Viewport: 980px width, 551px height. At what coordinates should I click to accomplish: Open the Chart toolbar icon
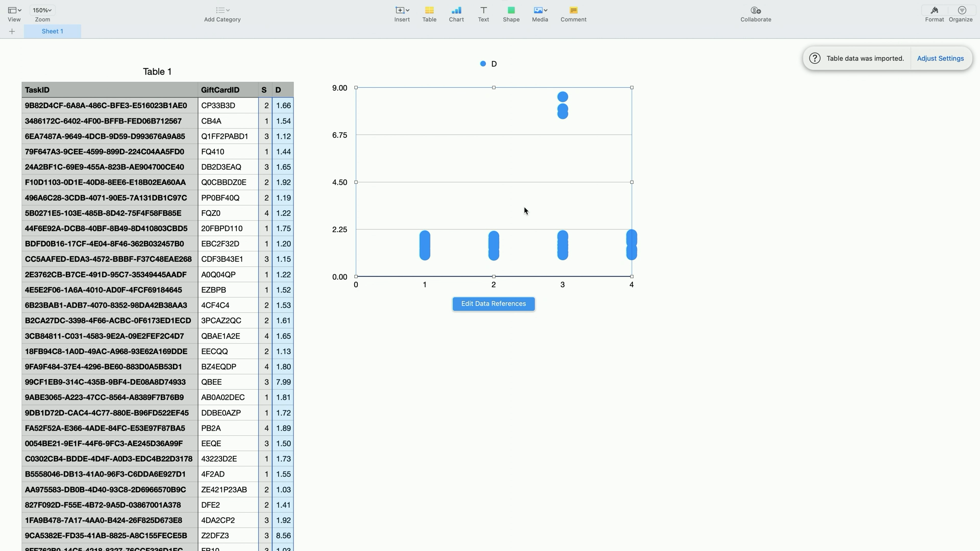456,10
